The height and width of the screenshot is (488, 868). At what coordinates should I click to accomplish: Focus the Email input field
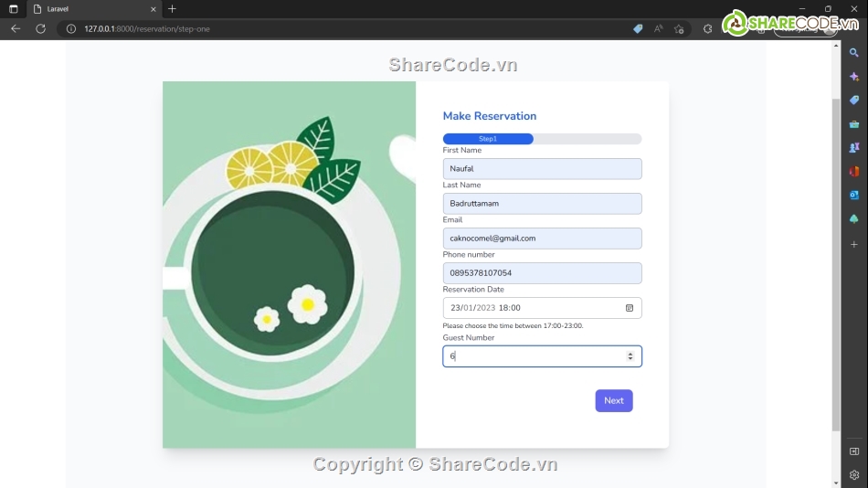tap(542, 239)
